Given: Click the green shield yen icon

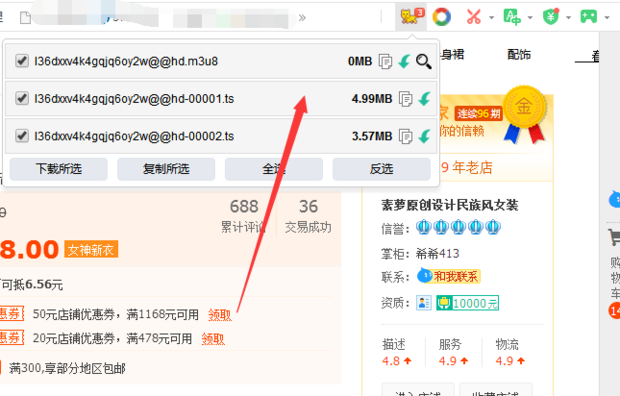Looking at the screenshot, I should (551, 17).
